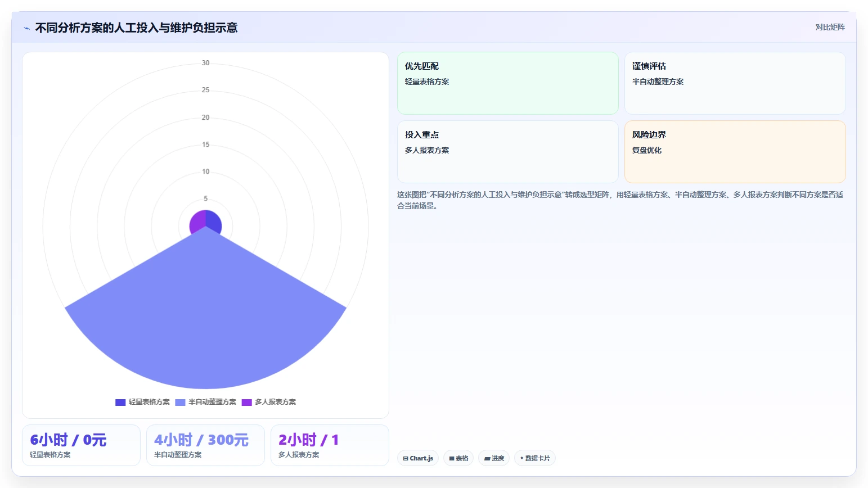868x488 pixels.
Task: Click 多人报表方案 caption under 2小时 / 1
Action: 299,455
